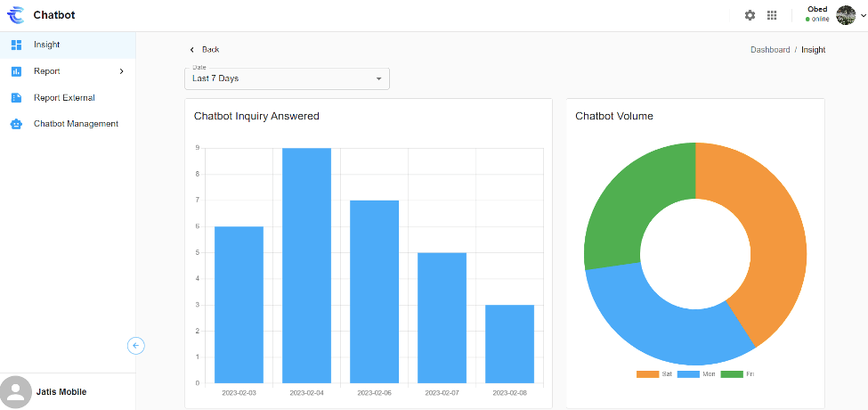Screen dimensions: 868x410
Task: Go back using the Back button
Action: 204,49
